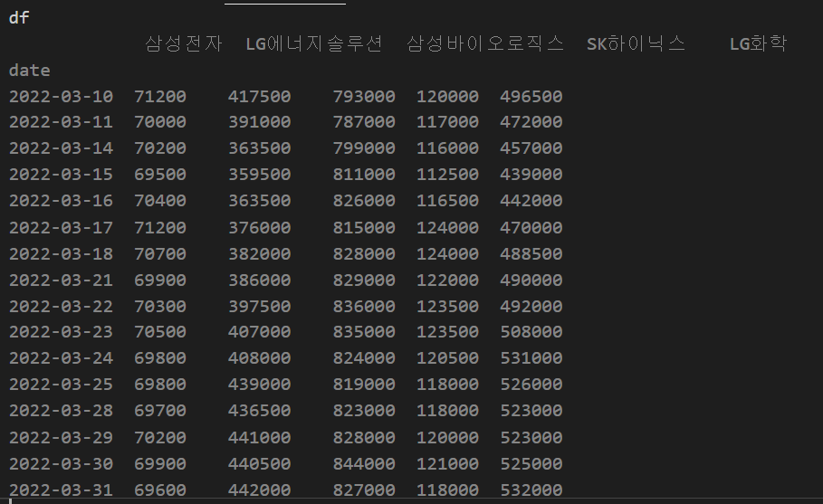The width and height of the screenshot is (823, 504).
Task: Click value 386000 in 2022-03-21 row
Action: click(259, 281)
